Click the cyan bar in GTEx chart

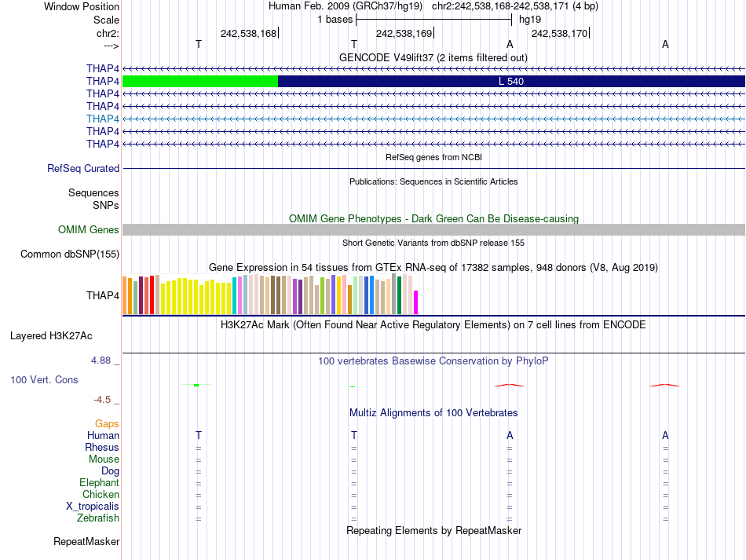click(234, 295)
